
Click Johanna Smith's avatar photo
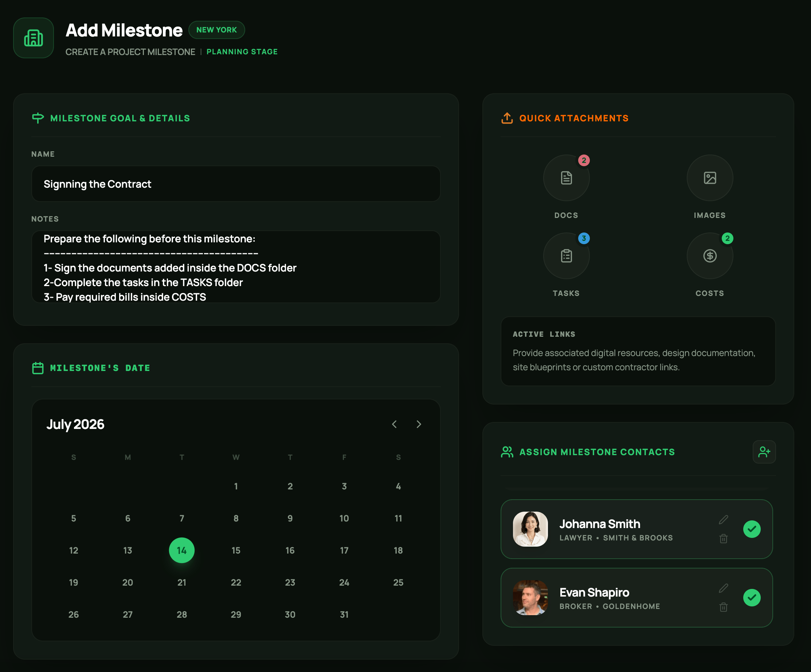coord(530,529)
